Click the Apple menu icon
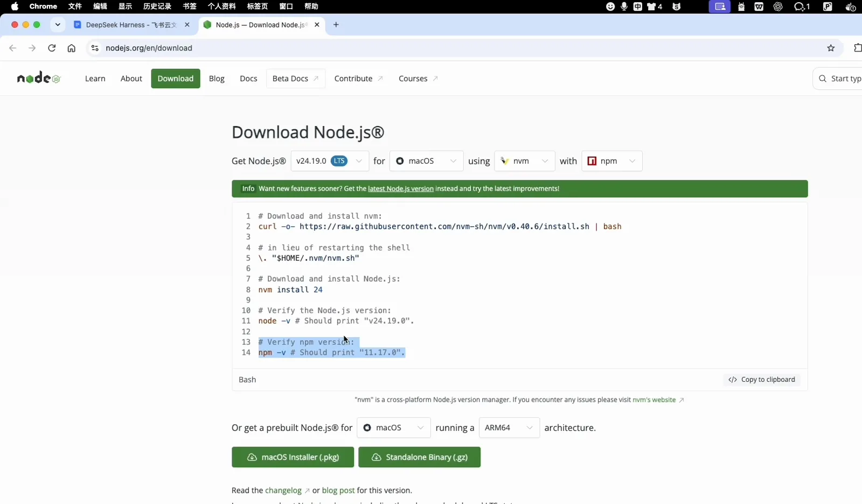This screenshot has height=504, width=862. tap(15, 6)
